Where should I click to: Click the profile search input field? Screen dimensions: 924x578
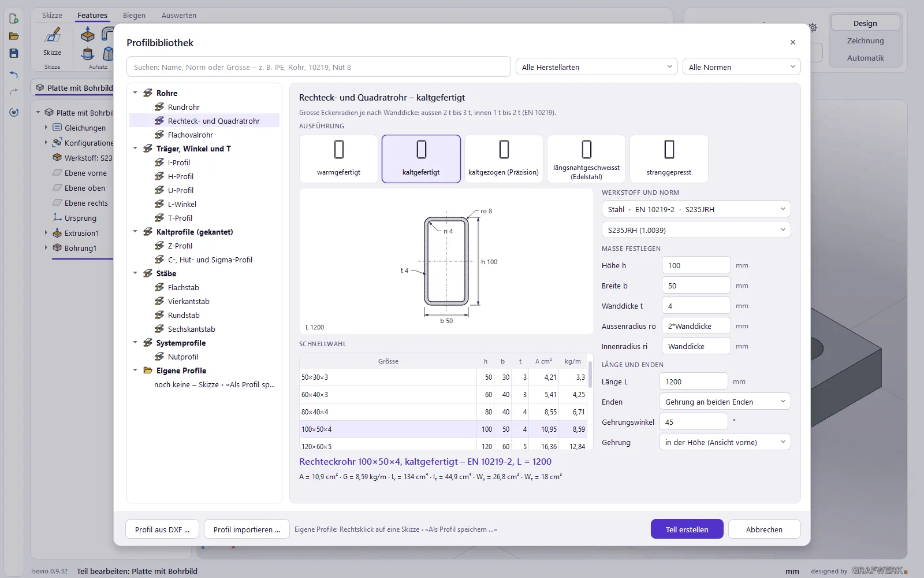click(319, 67)
